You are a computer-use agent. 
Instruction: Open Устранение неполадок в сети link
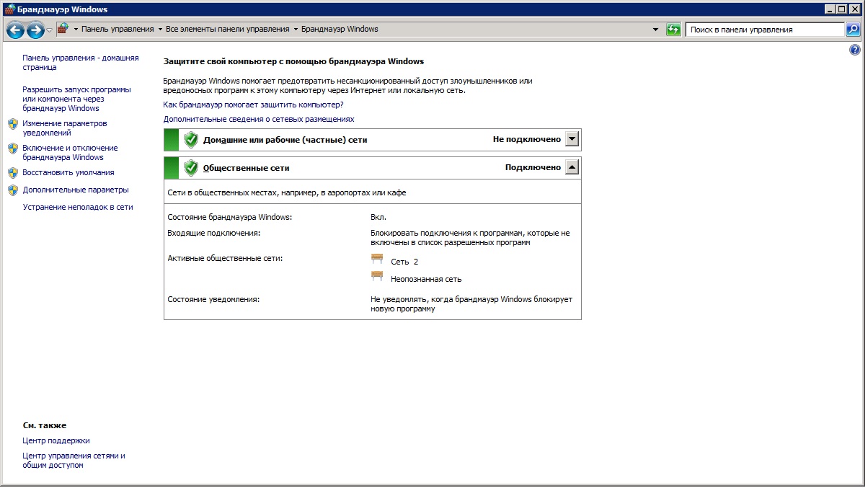point(78,207)
